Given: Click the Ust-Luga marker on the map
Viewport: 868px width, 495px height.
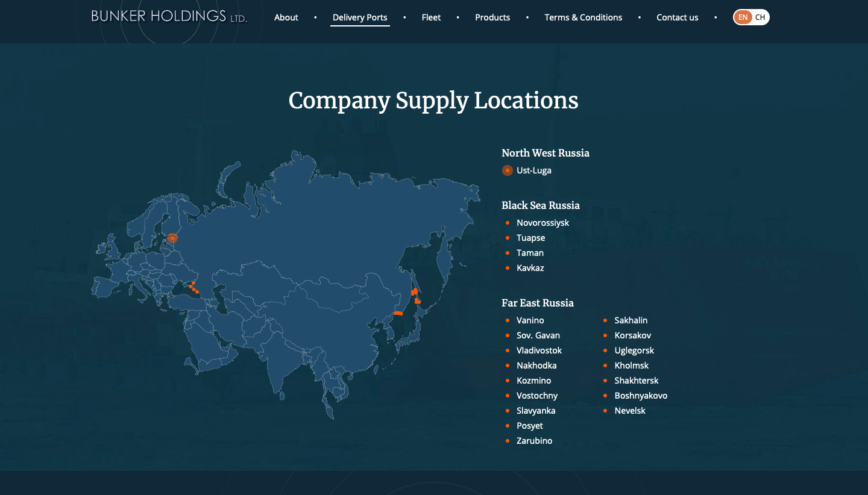Looking at the screenshot, I should 172,238.
